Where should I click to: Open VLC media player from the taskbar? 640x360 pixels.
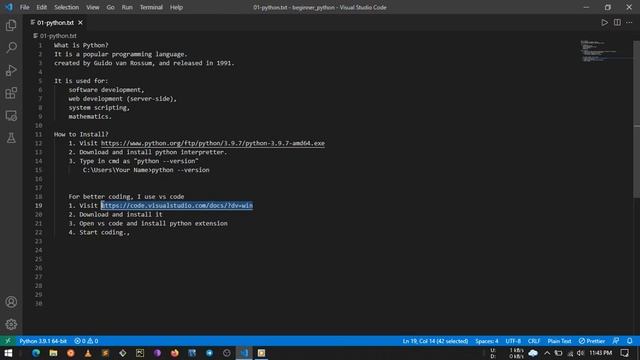(x=88, y=353)
